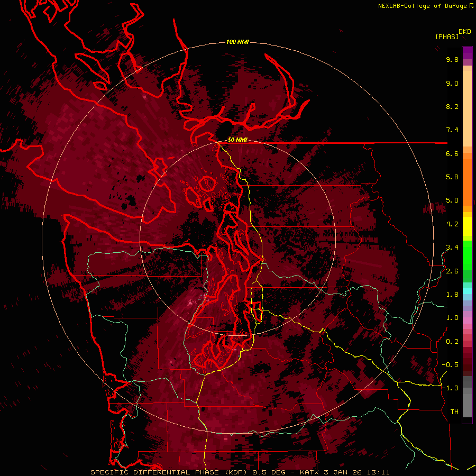Click the 0.2 value on the color scale
The image size is (476, 476).
(x=452, y=342)
